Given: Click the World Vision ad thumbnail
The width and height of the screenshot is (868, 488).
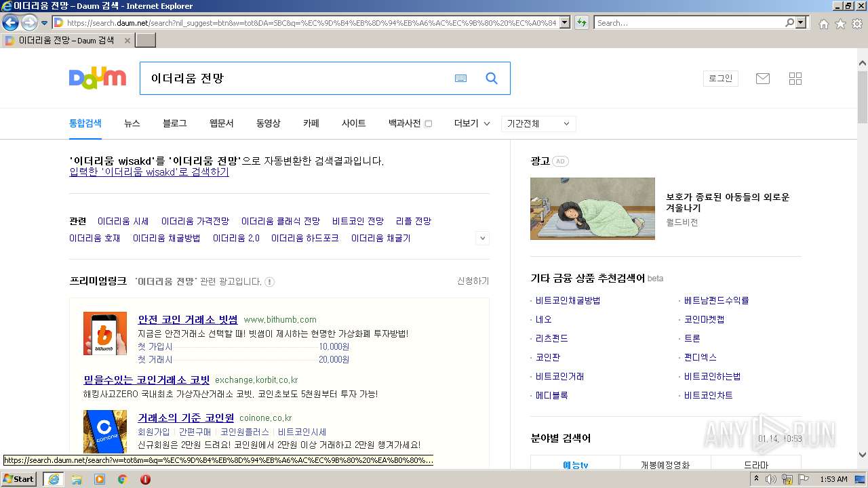Looking at the screenshot, I should (x=593, y=209).
